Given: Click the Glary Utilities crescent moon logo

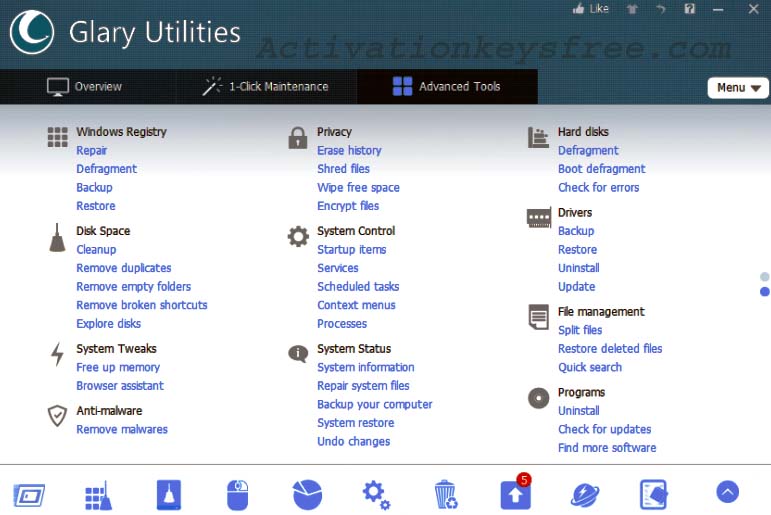Looking at the screenshot, I should 31,32.
